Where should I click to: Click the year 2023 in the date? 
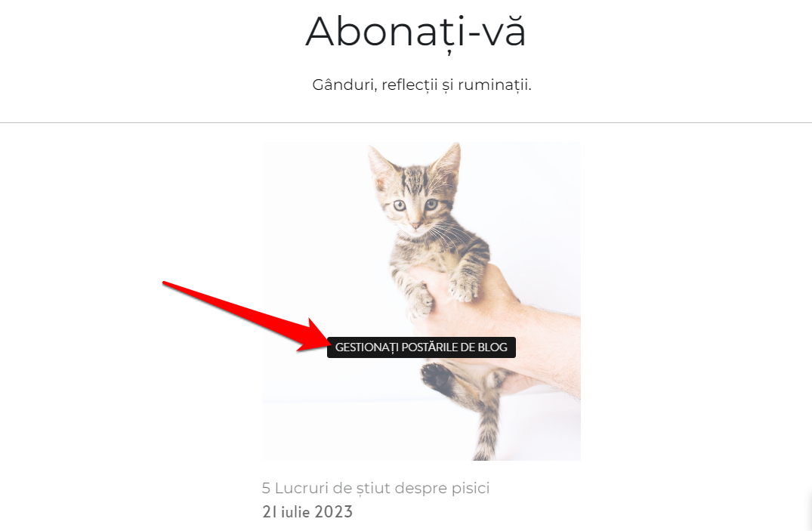[x=334, y=512]
